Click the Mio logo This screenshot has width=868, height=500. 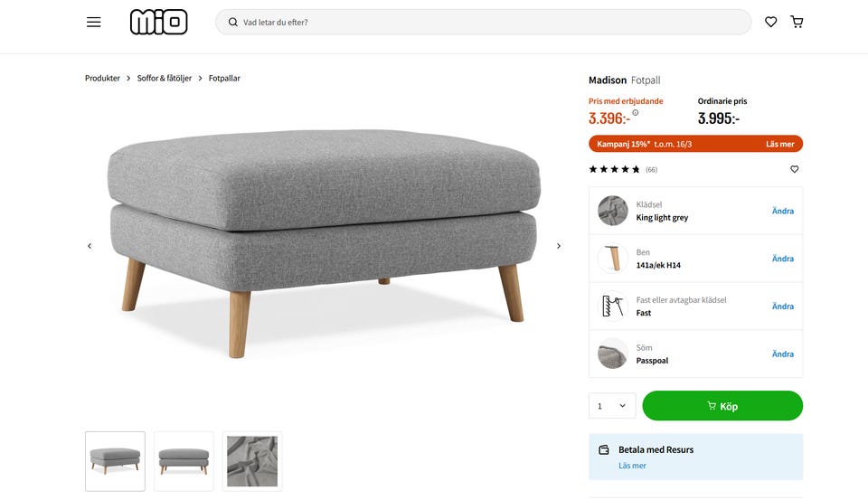click(x=158, y=22)
